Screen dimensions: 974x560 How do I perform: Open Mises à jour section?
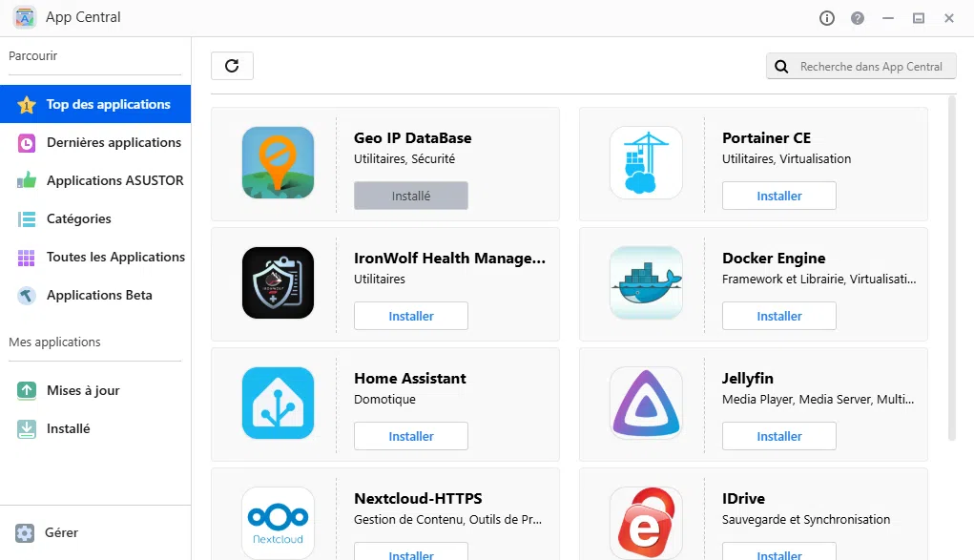pyautogui.click(x=83, y=390)
